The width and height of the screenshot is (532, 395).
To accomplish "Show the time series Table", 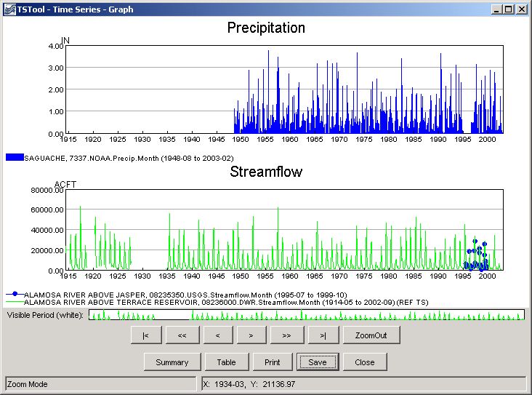I will click(226, 362).
